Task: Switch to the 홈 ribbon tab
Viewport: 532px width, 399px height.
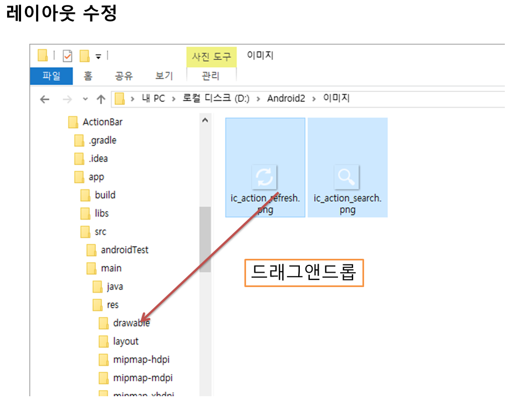Action: [88, 76]
